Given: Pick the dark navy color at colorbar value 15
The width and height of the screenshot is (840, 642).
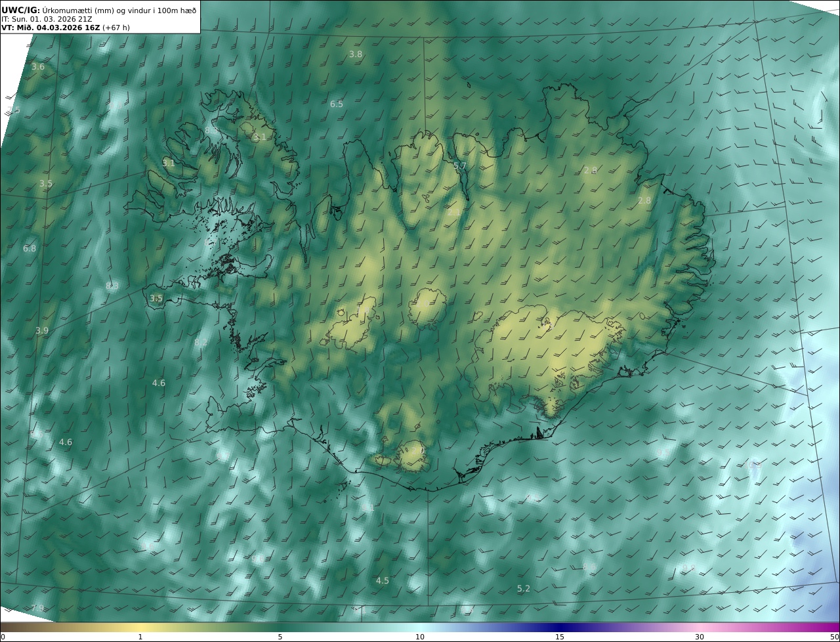Looking at the screenshot, I should [560, 627].
